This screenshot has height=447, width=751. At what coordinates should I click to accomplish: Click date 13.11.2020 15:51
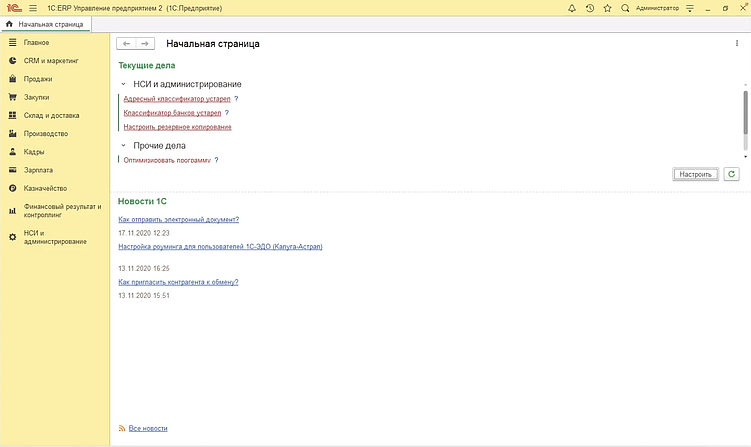coord(144,296)
